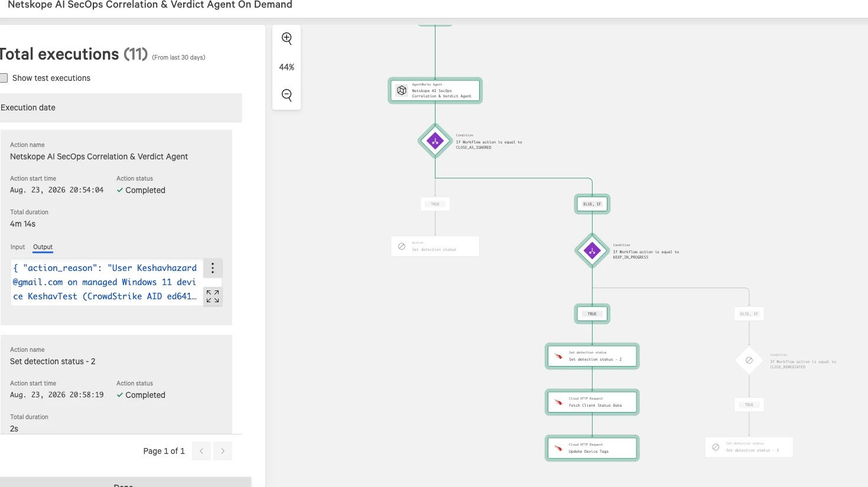
Task: Click the Completed status of the Verdict Agent action
Action: (141, 190)
